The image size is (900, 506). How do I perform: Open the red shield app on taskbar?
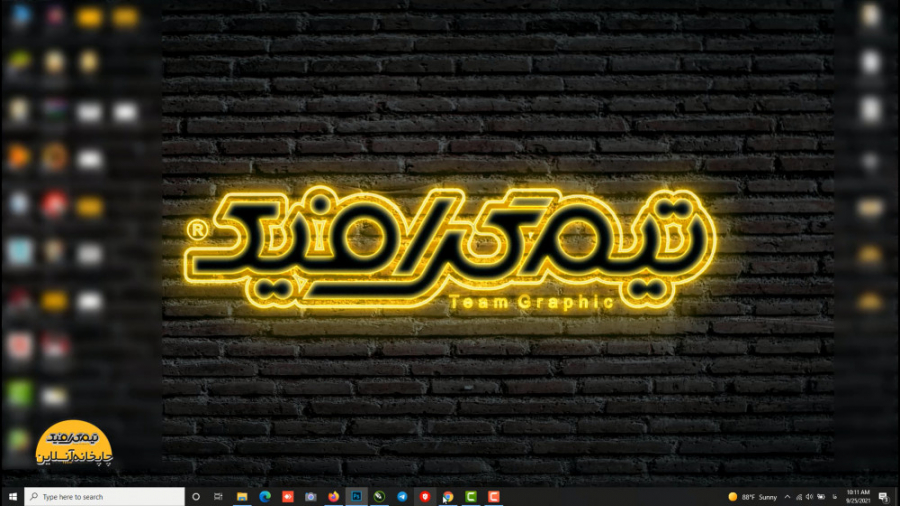tap(425, 497)
